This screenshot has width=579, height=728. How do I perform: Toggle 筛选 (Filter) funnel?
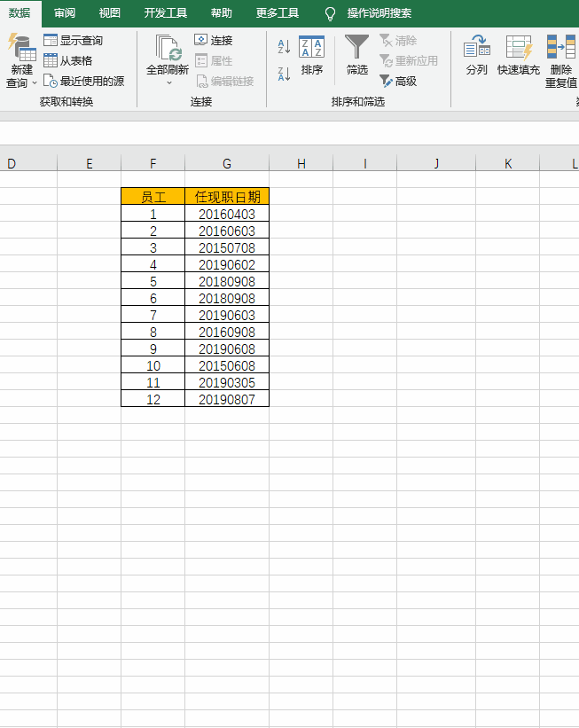(356, 55)
